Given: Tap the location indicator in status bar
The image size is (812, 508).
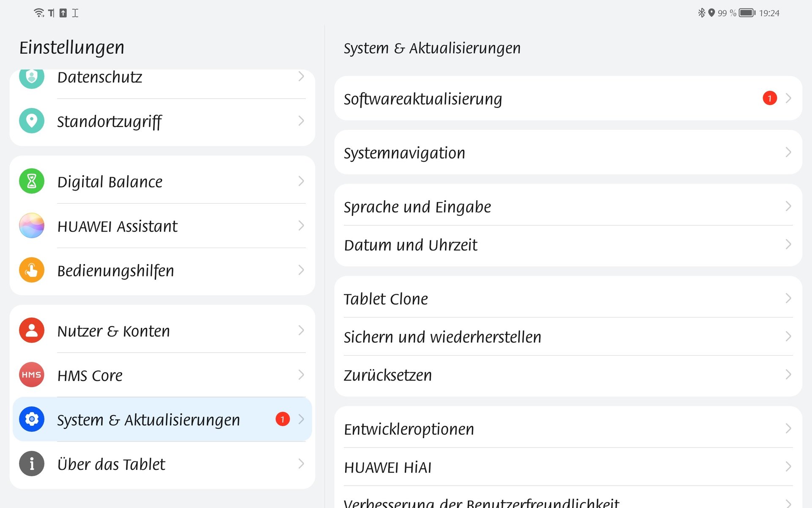Looking at the screenshot, I should (x=711, y=13).
